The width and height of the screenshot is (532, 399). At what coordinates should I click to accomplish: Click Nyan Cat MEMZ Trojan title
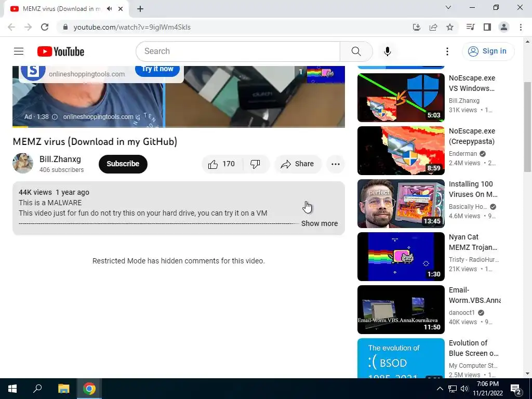(473, 242)
